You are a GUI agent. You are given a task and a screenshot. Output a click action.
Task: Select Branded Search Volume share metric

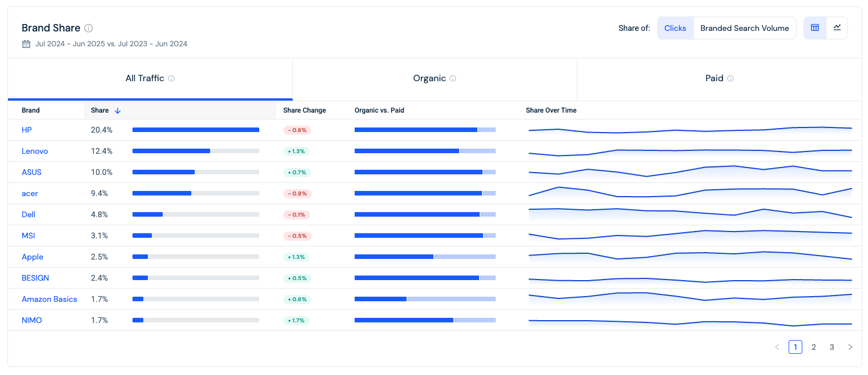pyautogui.click(x=745, y=28)
